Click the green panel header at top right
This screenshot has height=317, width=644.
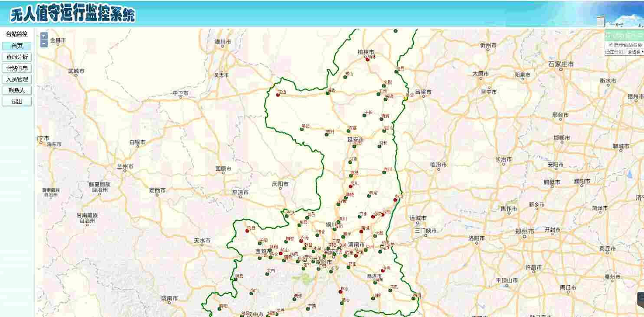(624, 35)
